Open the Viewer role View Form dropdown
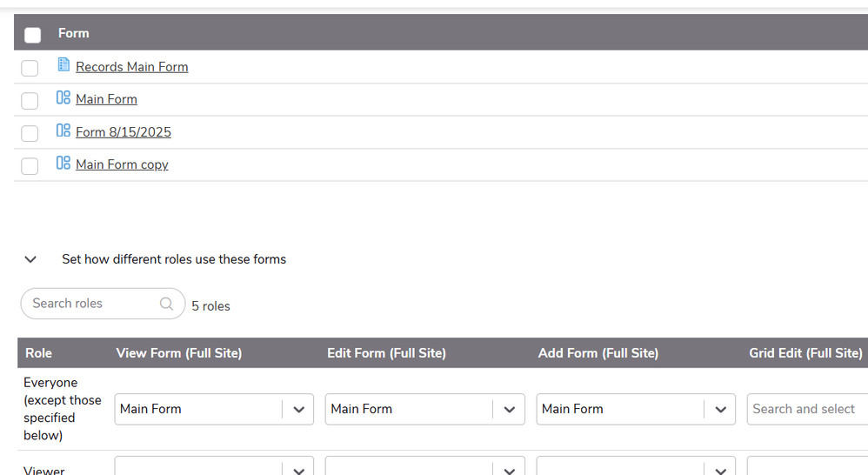This screenshot has height=475, width=868. (298, 468)
